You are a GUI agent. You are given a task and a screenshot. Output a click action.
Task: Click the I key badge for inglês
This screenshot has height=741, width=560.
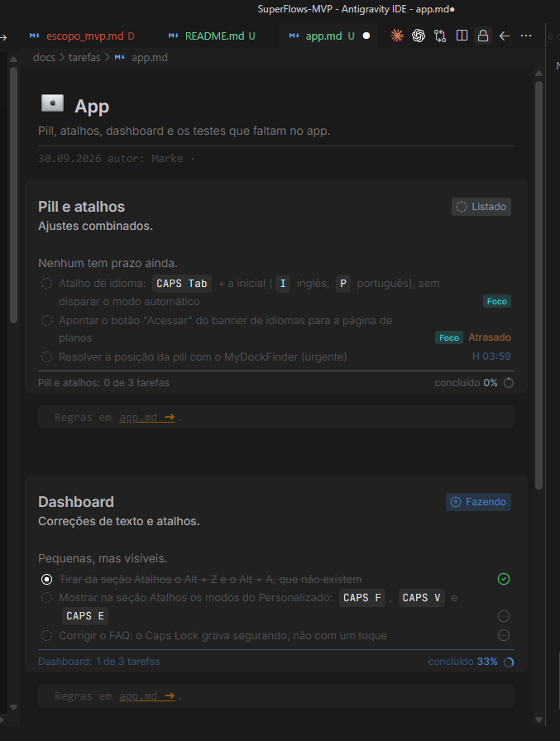coord(283,284)
